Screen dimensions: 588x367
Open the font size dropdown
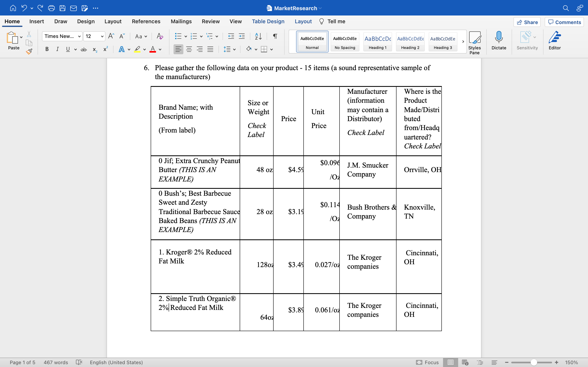point(102,36)
